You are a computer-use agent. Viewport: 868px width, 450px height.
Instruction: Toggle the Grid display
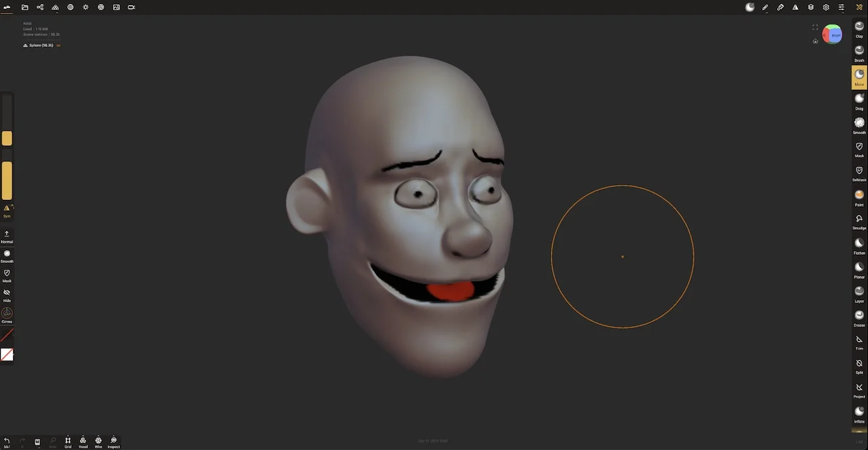68,442
